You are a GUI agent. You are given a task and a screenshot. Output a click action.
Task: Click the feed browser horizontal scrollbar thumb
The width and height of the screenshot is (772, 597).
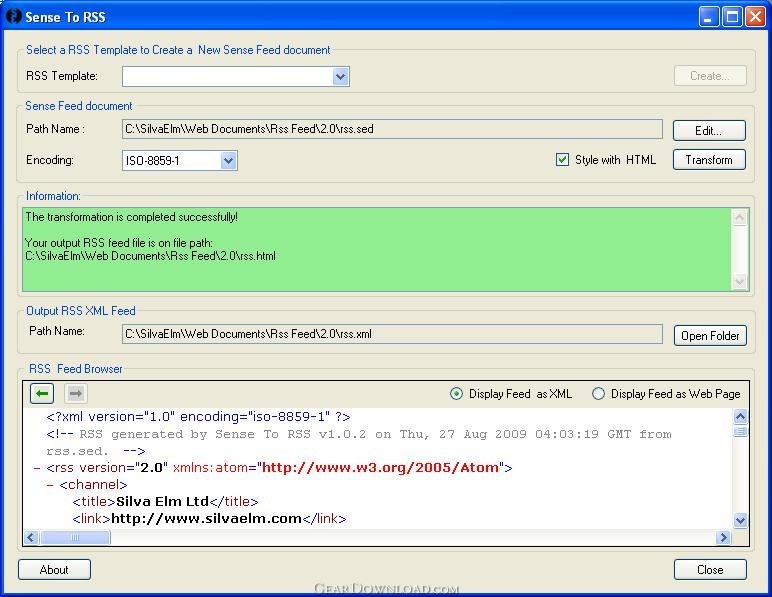75,537
